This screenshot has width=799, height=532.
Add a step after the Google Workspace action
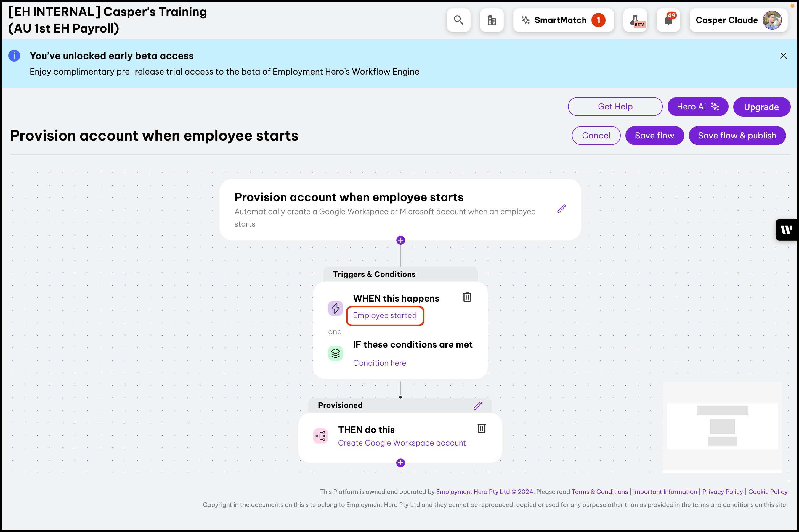[x=400, y=463]
